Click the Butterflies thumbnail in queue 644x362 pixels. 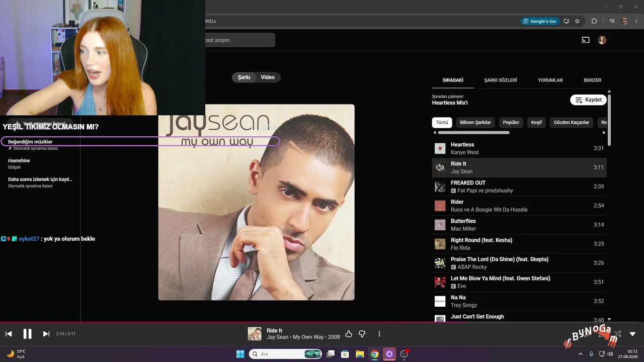[440, 225]
